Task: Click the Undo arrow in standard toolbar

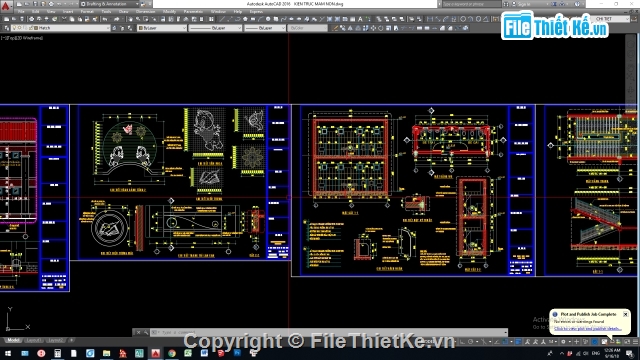Action: tap(105, 19)
